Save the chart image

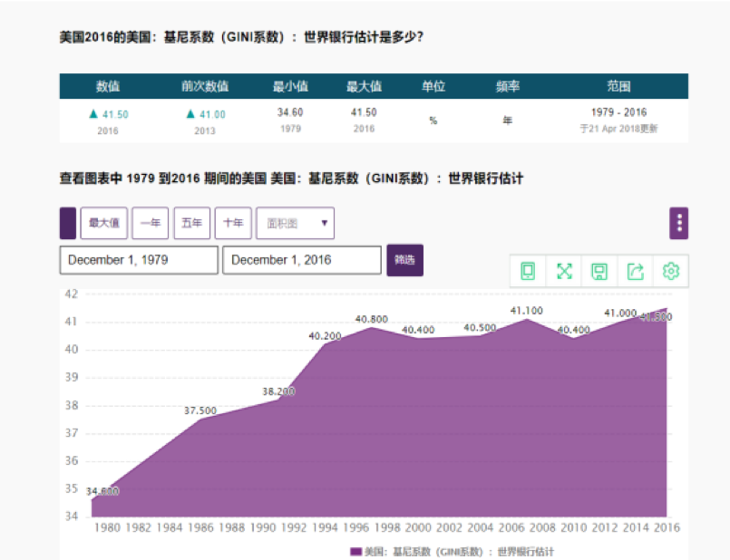click(x=599, y=271)
